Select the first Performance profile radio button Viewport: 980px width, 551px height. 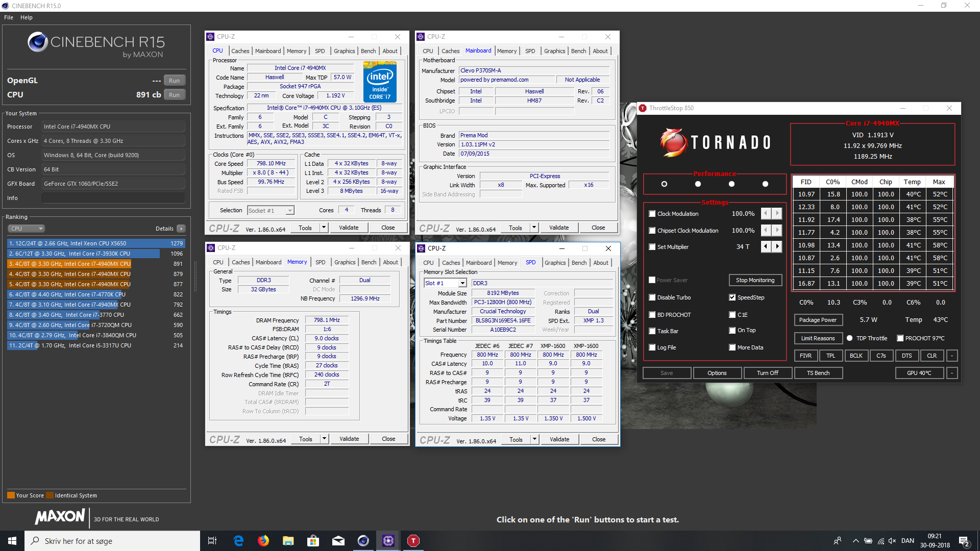(x=664, y=184)
